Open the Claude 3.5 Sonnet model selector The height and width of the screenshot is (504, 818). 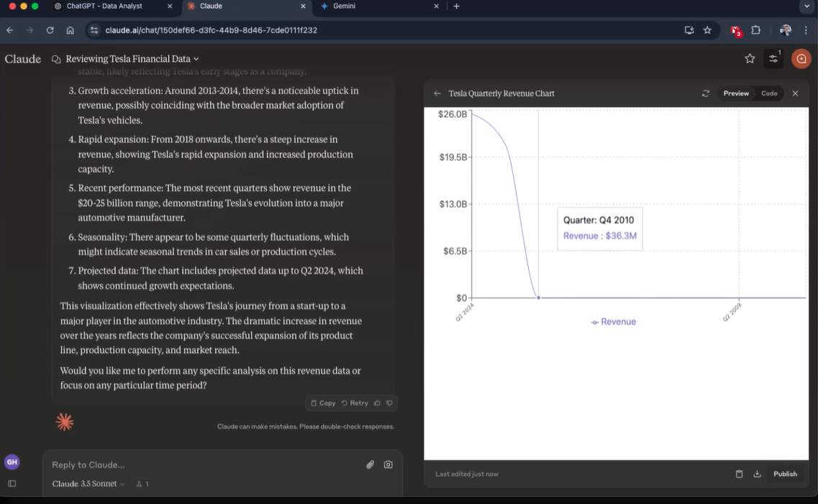tap(88, 484)
